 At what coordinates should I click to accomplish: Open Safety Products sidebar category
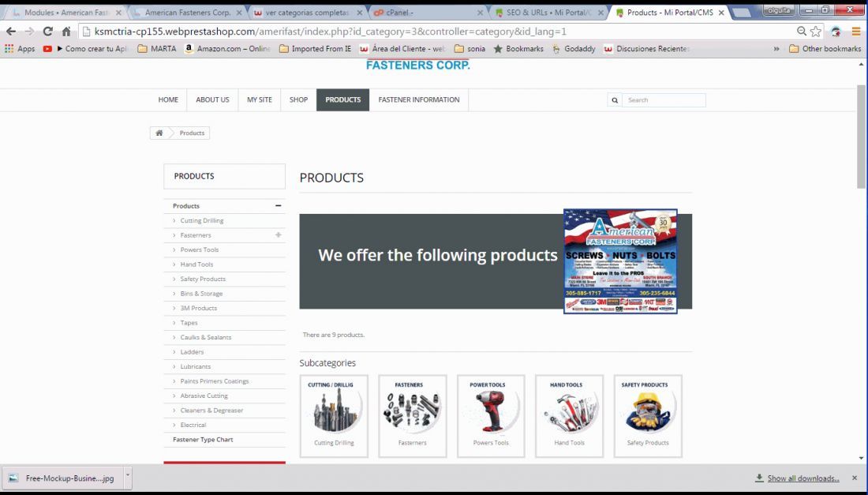pos(203,279)
